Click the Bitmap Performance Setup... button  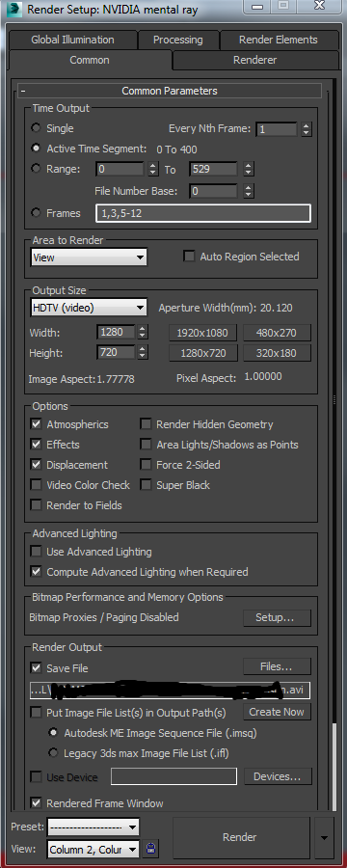pos(277,617)
